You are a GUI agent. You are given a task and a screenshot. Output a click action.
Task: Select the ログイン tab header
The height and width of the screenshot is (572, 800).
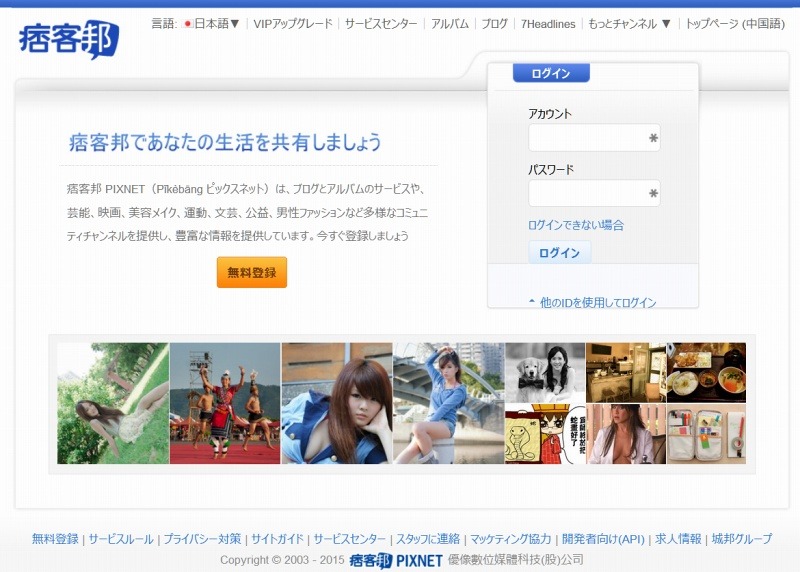pyautogui.click(x=551, y=73)
